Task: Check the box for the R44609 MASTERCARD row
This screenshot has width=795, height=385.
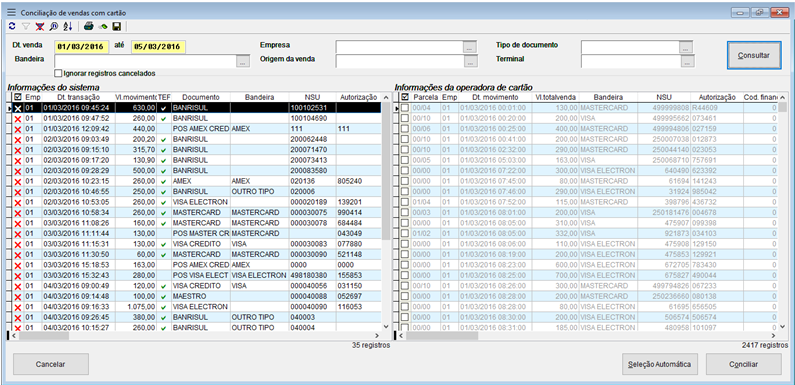Action: (405, 108)
